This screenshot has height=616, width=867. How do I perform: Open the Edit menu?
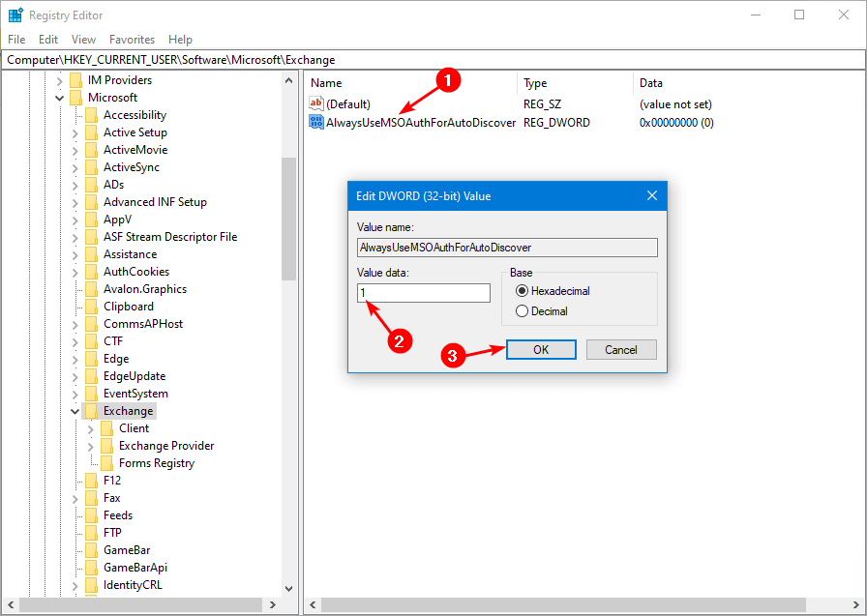(x=48, y=40)
